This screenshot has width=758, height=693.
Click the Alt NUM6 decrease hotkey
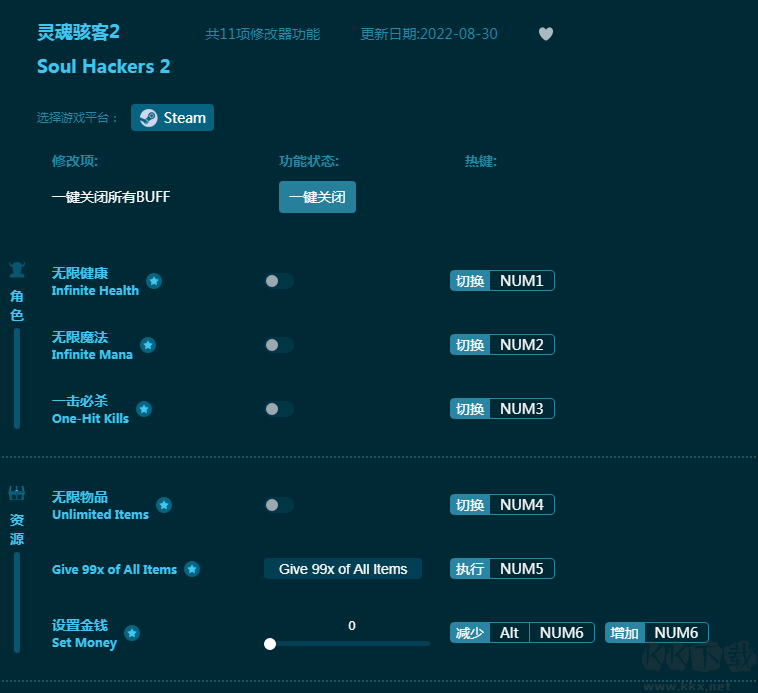coord(522,633)
